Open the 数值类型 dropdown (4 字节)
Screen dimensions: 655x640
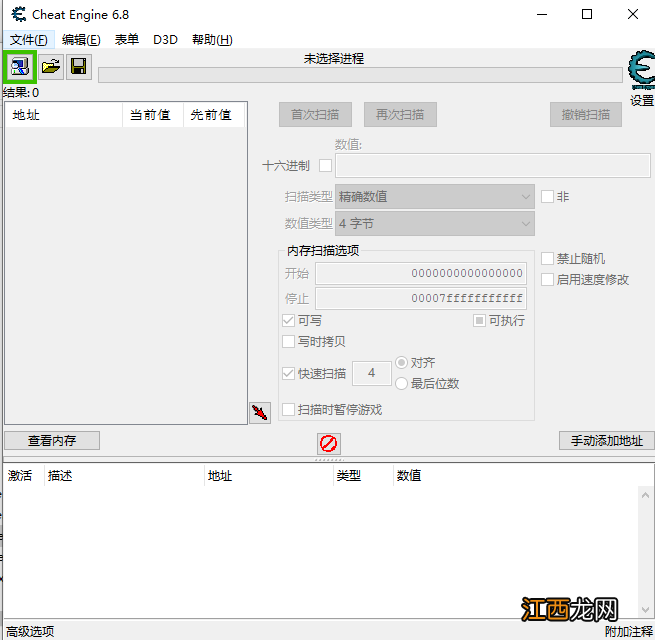pos(435,223)
